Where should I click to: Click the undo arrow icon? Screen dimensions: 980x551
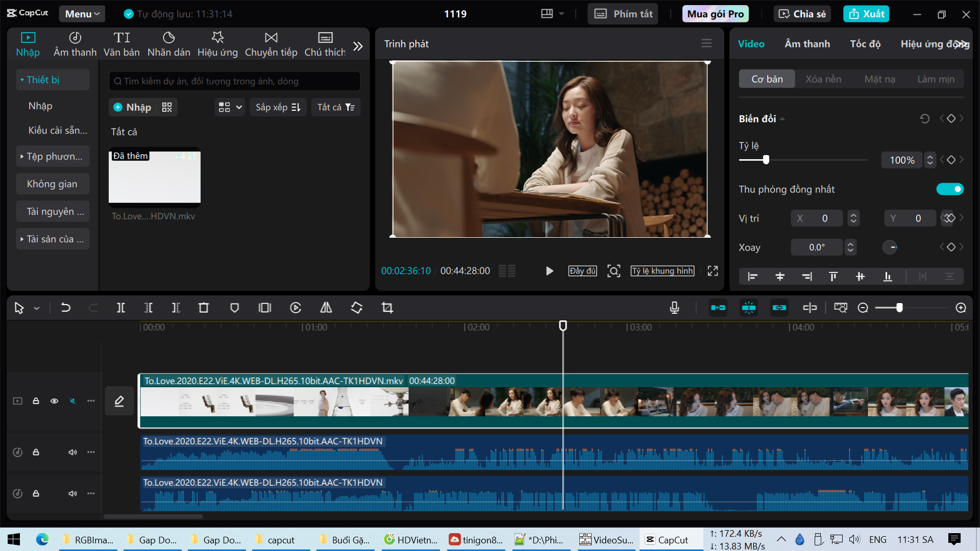(x=66, y=308)
